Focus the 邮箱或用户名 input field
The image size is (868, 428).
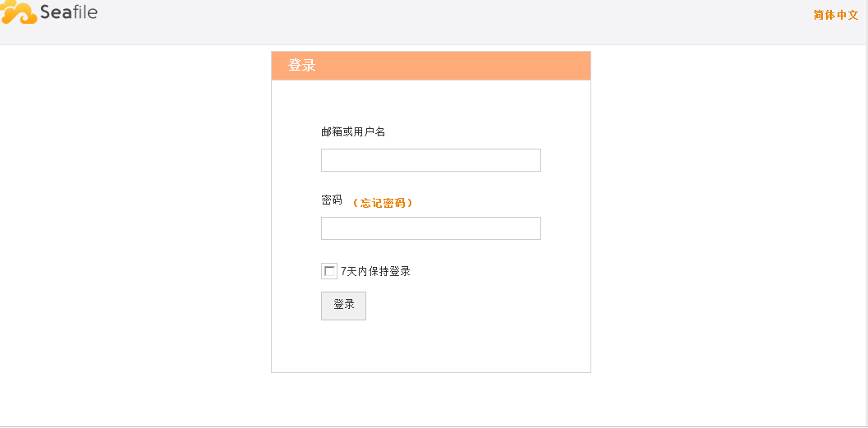(x=430, y=160)
